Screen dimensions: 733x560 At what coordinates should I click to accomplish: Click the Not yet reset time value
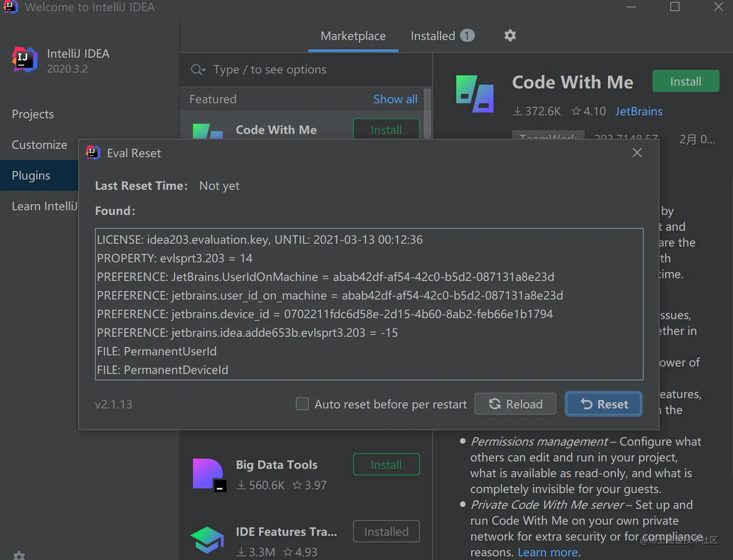(219, 186)
